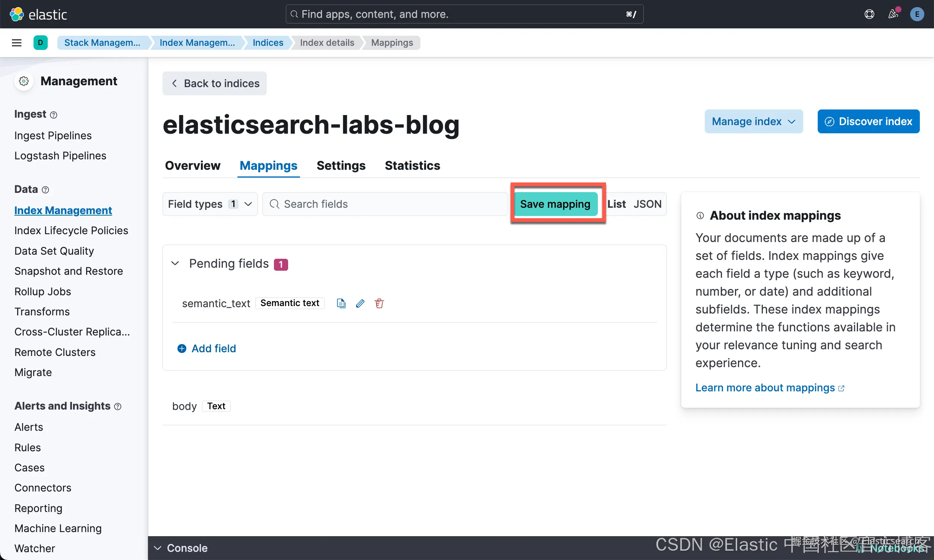The height and width of the screenshot is (560, 934).
Task: Switch to the Settings tab
Action: pos(341,166)
